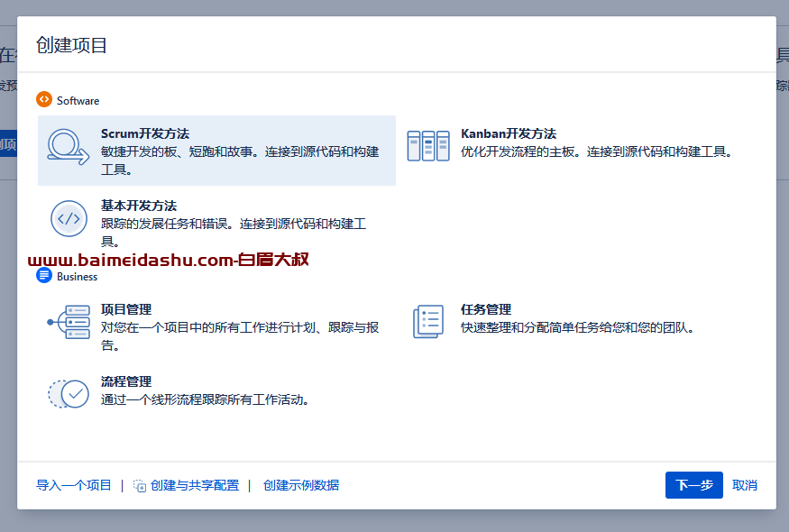This screenshot has width=789, height=532.
Task: Choose the 项目管理 title
Action: pos(126,309)
